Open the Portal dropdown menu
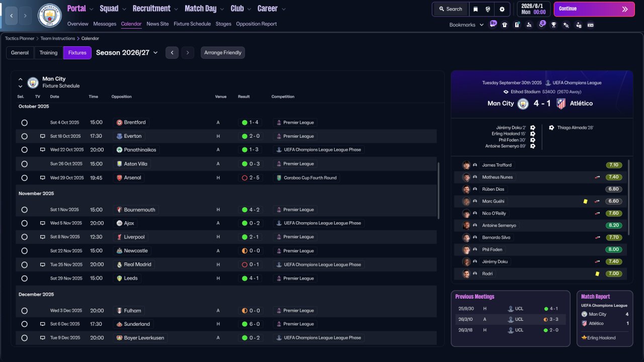 point(80,9)
